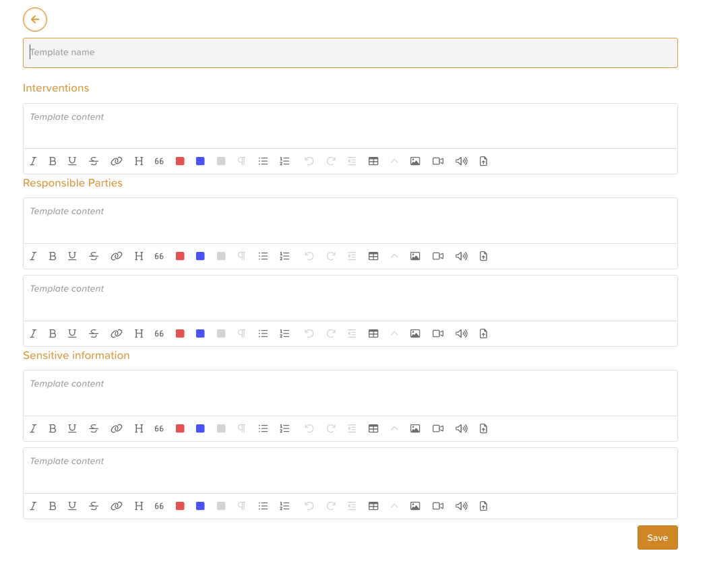Screen dimensions: 711x588
Task: Open heading options in the Interventions toolbar
Action: 139,161
